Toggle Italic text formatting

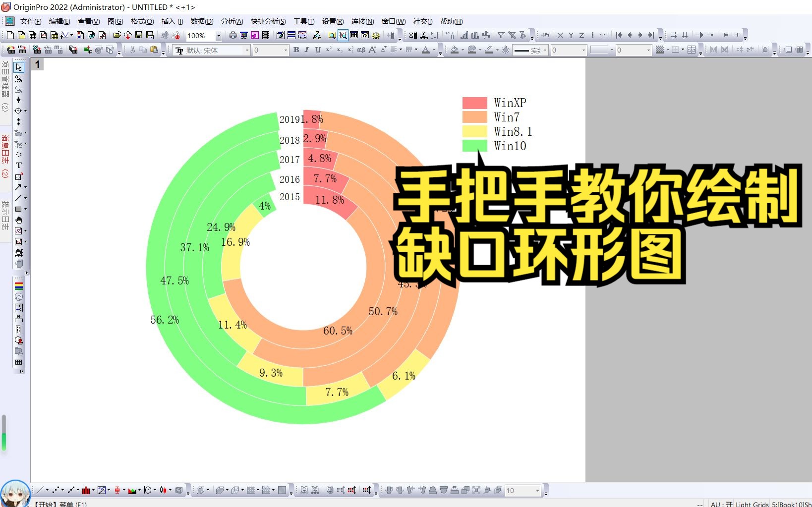click(x=307, y=50)
